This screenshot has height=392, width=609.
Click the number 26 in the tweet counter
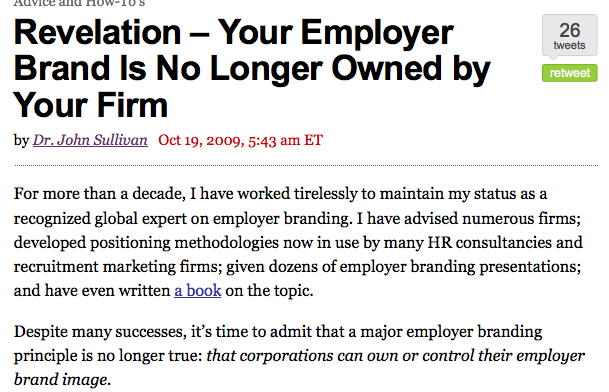(570, 30)
